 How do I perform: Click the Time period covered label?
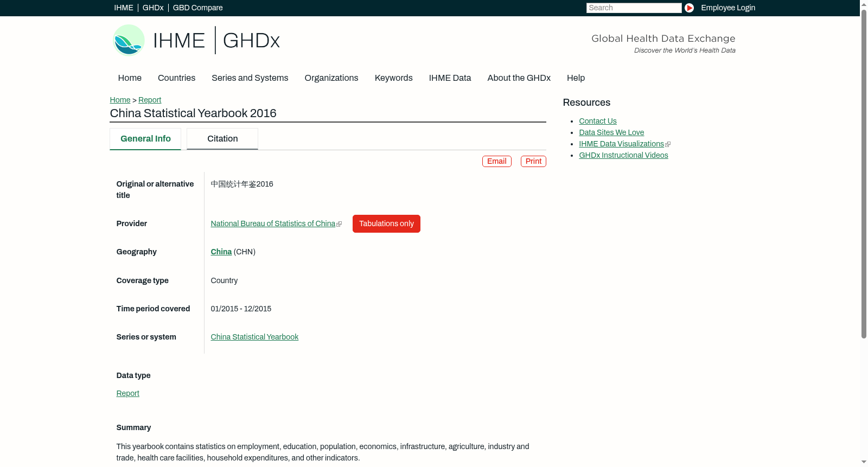pyautogui.click(x=153, y=309)
